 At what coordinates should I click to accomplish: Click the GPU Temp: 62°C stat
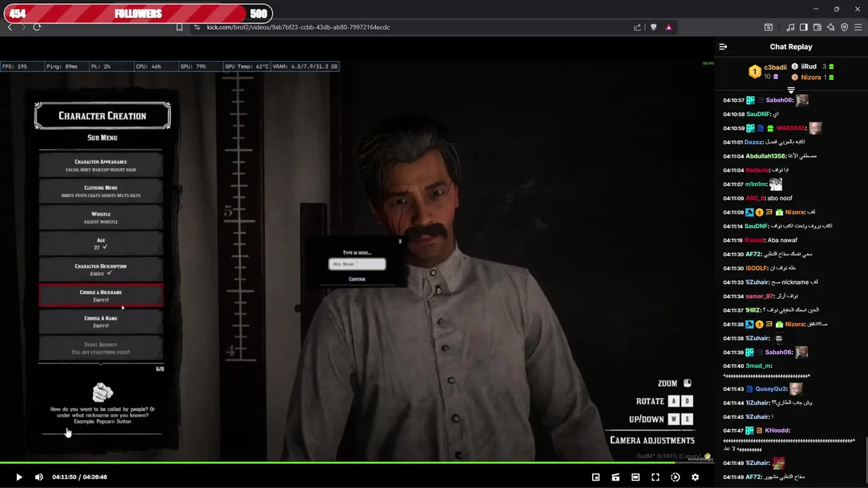[247, 66]
